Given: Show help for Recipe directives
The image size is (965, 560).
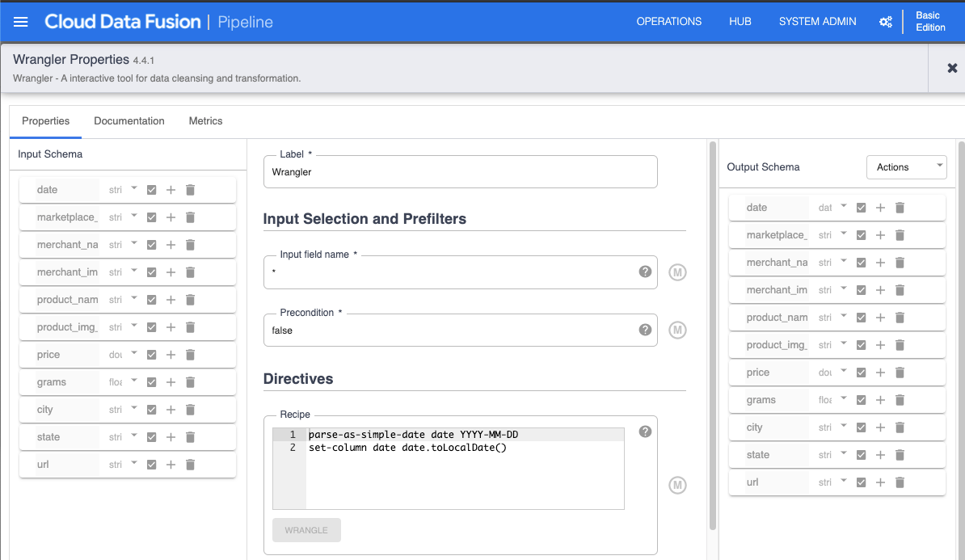Looking at the screenshot, I should pos(645,432).
